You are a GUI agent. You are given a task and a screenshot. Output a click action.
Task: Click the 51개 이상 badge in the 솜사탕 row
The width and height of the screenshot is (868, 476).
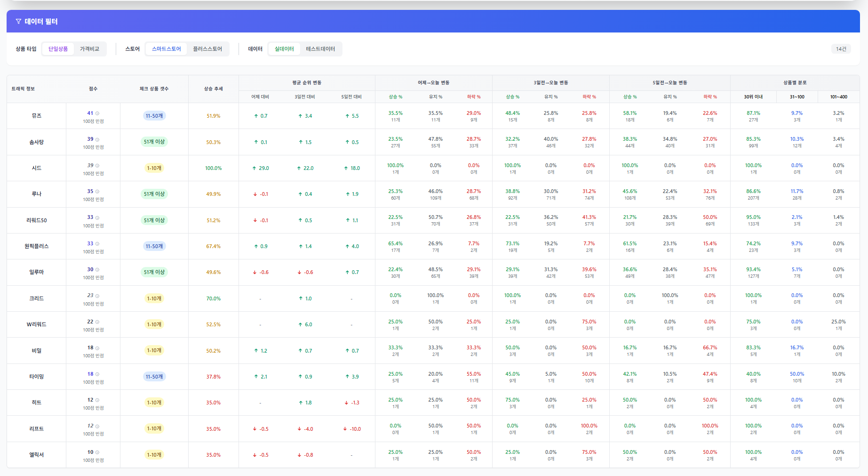click(x=154, y=142)
